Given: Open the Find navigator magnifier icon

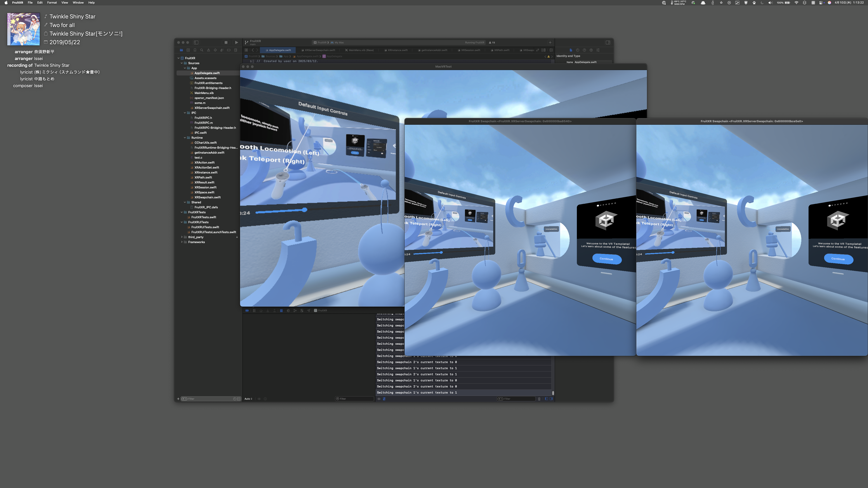Looking at the screenshot, I should (201, 50).
